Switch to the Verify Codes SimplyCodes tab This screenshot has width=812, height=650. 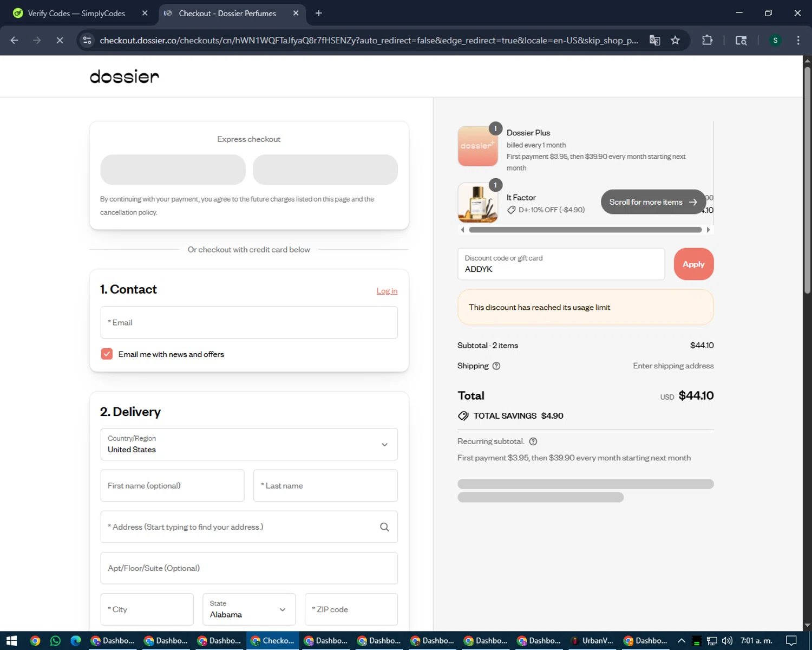(76, 13)
